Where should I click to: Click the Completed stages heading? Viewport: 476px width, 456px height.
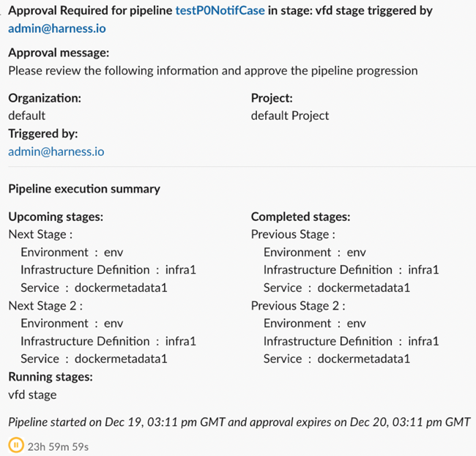[x=300, y=217]
